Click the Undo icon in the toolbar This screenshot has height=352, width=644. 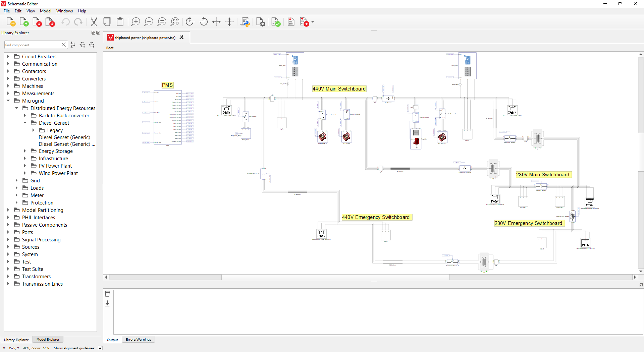click(65, 22)
